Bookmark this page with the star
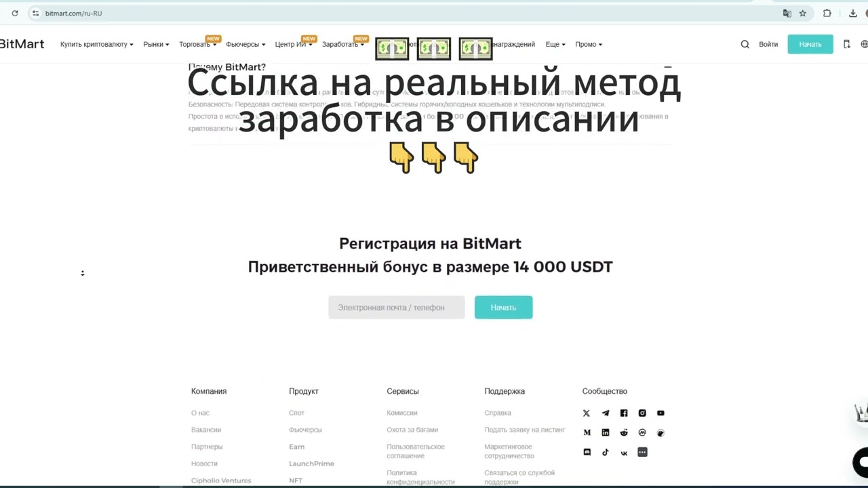This screenshot has height=488, width=868. [803, 13]
